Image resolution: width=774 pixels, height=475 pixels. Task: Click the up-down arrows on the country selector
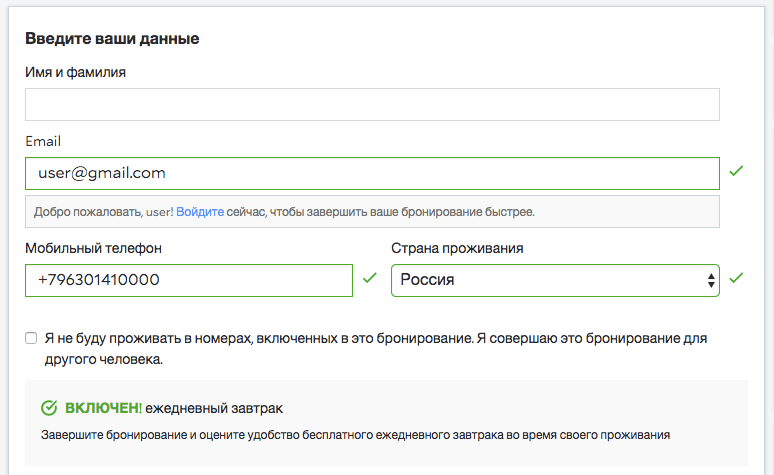tap(711, 280)
